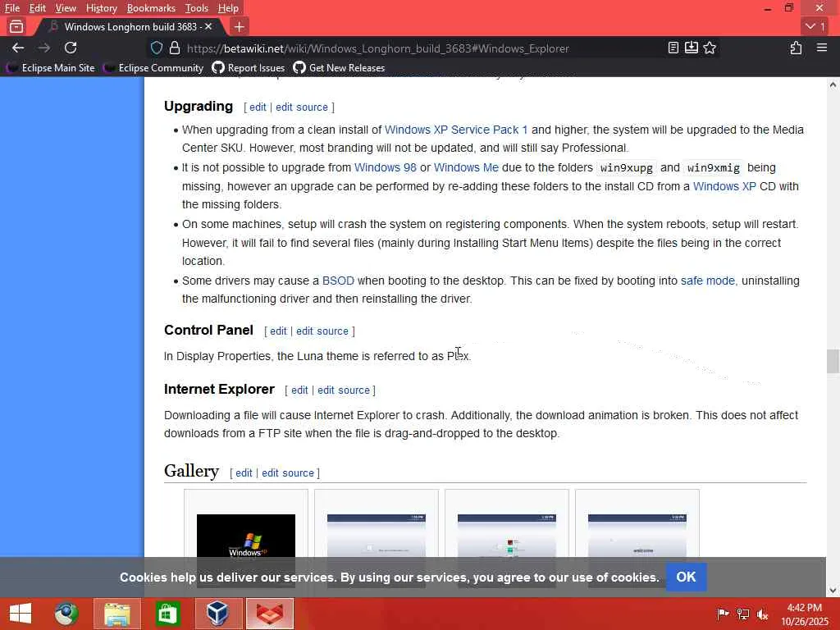Go back with the browser back arrow
The image size is (840, 630).
(18, 48)
